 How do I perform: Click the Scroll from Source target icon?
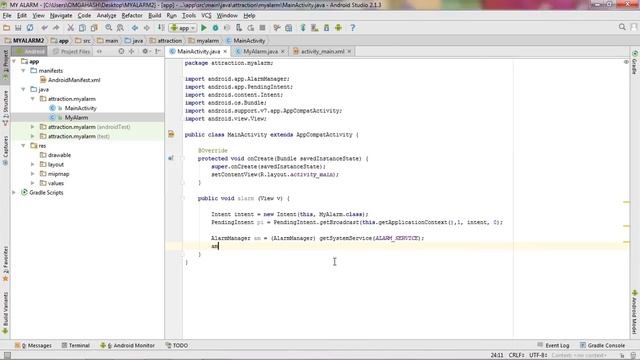[121, 51]
